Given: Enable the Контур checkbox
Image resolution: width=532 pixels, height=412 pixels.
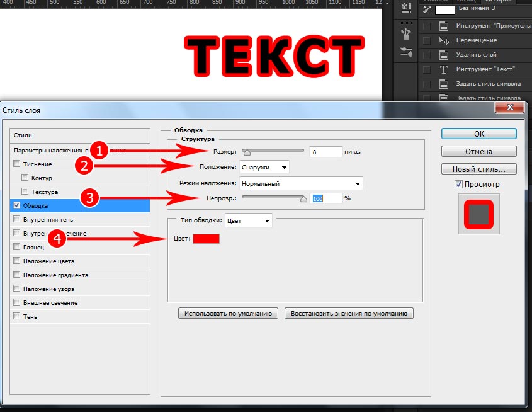Looking at the screenshot, I should tap(25, 178).
